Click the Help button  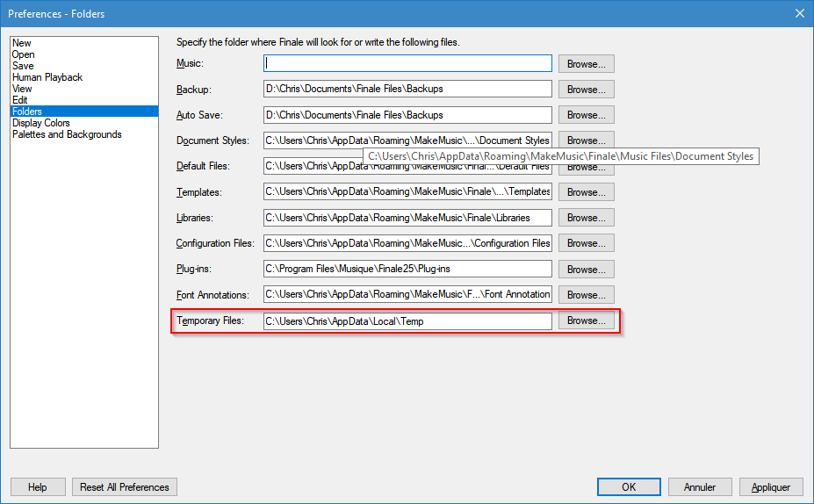coord(38,487)
